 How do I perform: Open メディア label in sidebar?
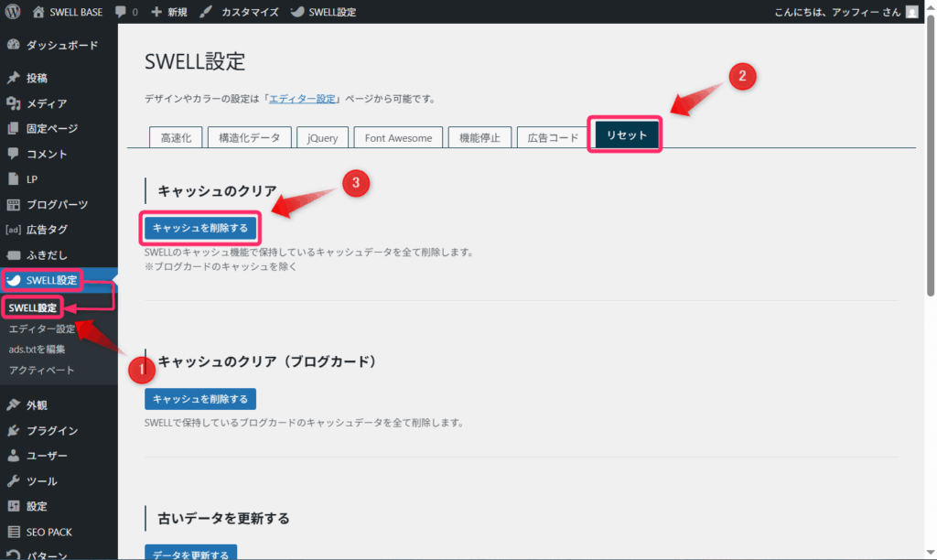point(47,103)
